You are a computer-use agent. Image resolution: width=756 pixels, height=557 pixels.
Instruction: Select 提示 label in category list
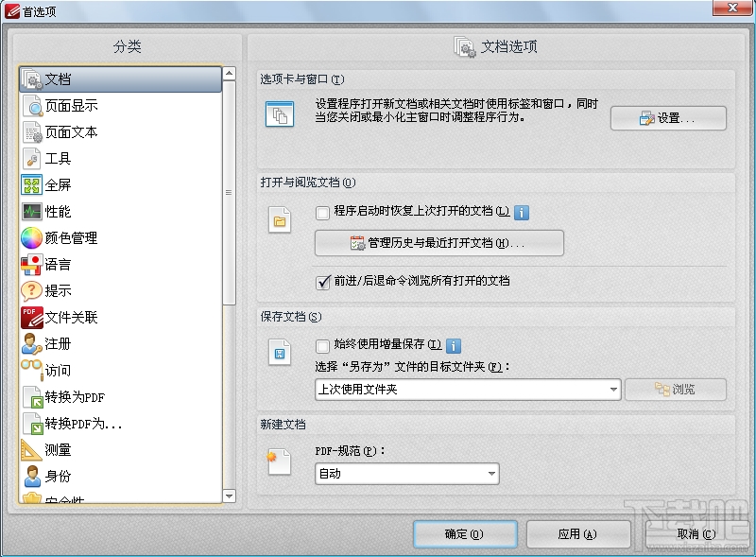click(x=58, y=290)
